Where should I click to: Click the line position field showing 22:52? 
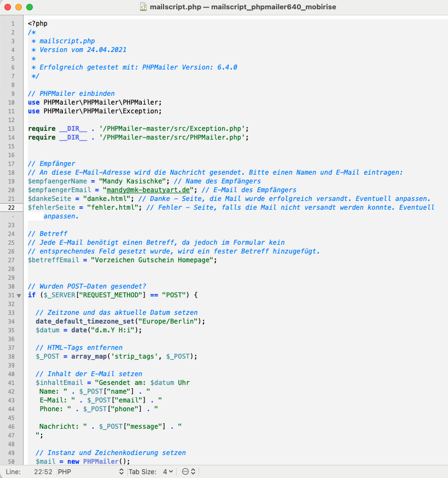coord(43,471)
